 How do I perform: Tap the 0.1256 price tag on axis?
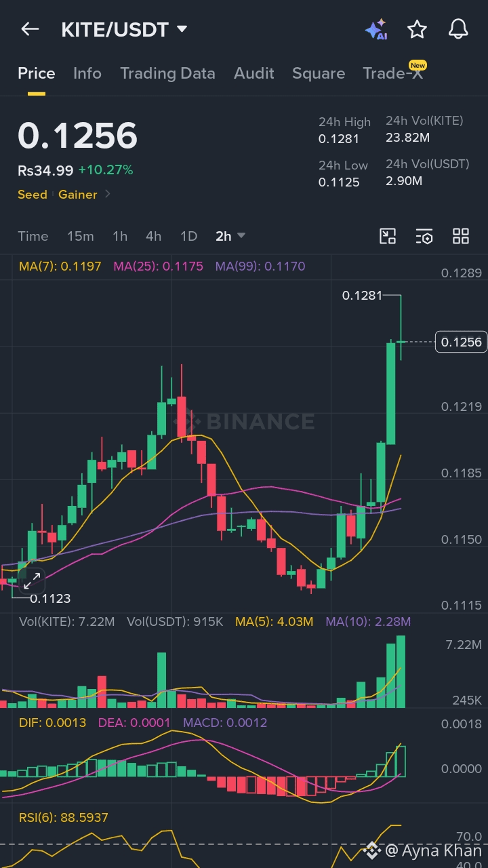click(462, 342)
